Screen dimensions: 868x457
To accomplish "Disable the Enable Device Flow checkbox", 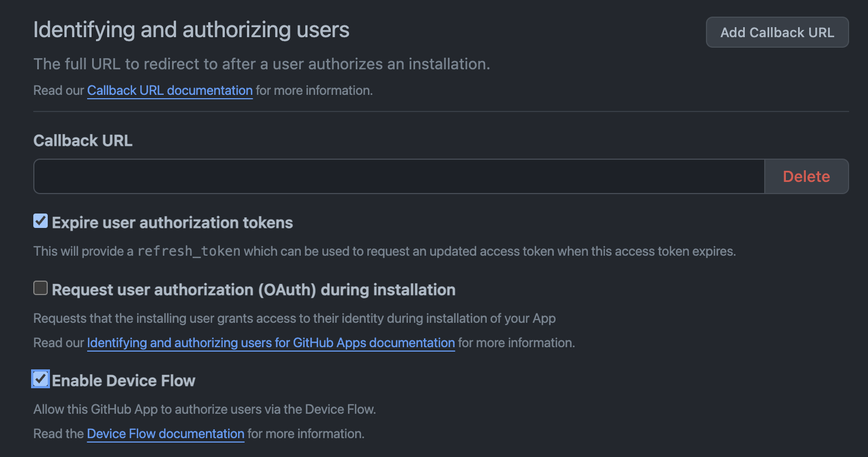I will 41,379.
